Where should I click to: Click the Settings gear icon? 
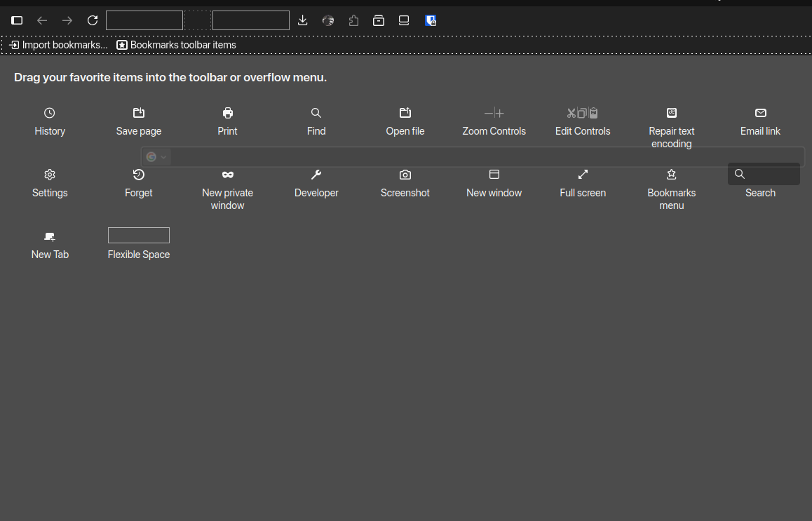[x=50, y=175]
